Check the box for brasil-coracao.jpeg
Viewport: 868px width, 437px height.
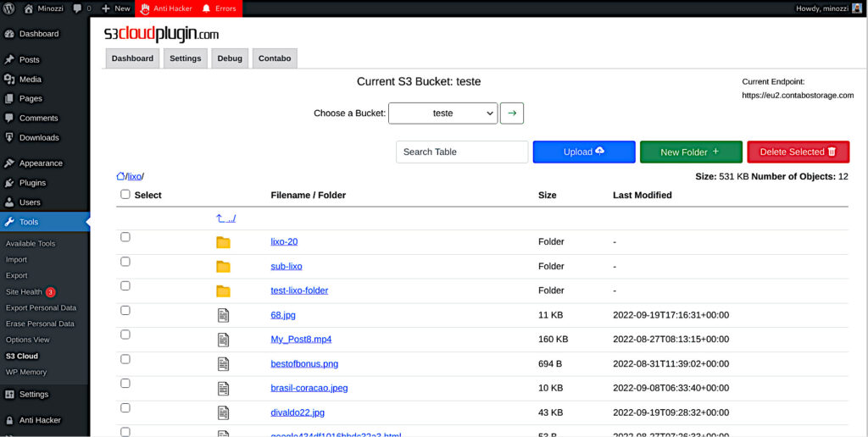125,384
